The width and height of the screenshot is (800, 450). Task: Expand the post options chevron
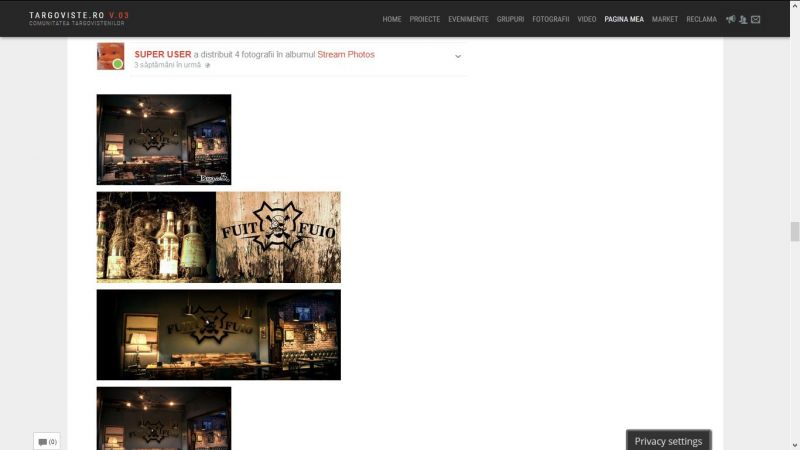tap(458, 56)
